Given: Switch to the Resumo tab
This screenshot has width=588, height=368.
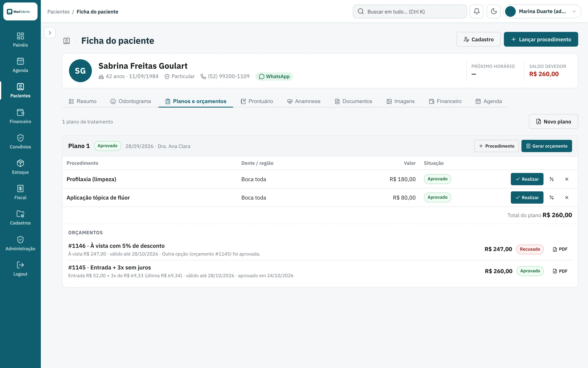Looking at the screenshot, I should (x=83, y=101).
